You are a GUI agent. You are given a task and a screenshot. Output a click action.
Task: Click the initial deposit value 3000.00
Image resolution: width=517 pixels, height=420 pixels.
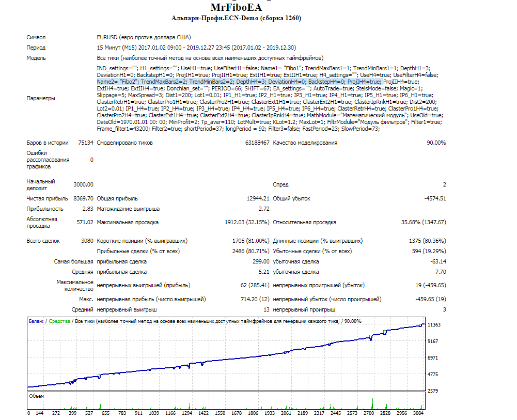pos(84,184)
